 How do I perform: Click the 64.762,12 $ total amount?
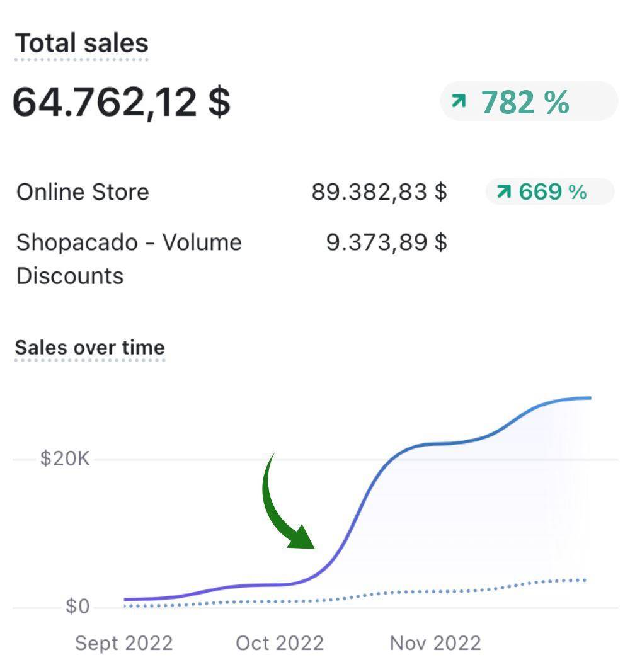tap(122, 102)
